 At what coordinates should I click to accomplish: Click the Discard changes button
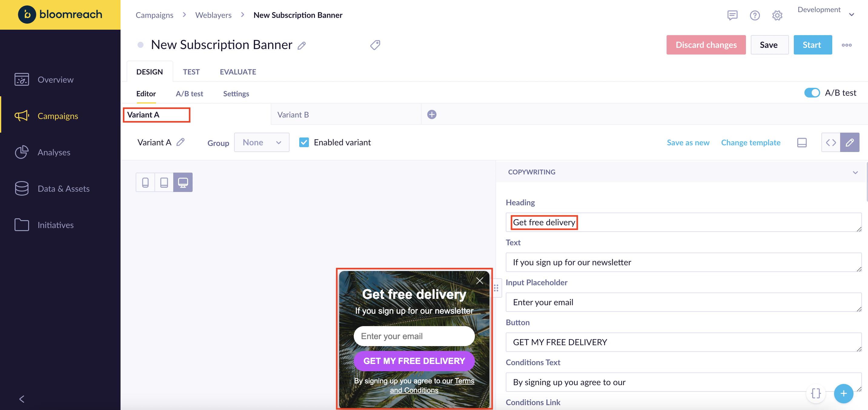point(706,45)
